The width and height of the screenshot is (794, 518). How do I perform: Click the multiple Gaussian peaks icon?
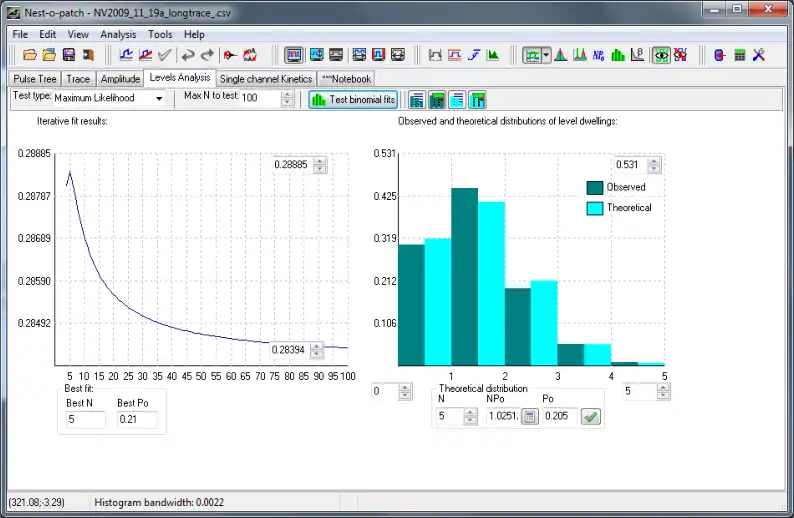click(x=580, y=55)
